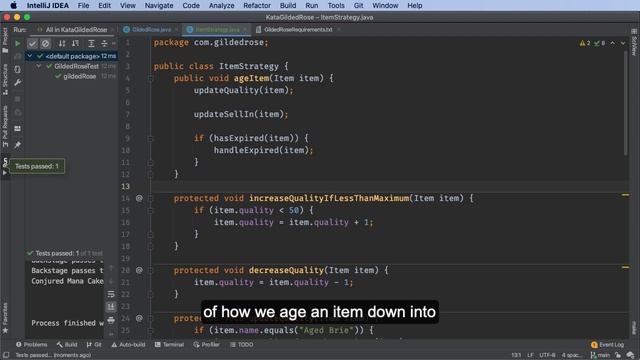Toggle soft-wrap in test console

[x=111, y=294]
